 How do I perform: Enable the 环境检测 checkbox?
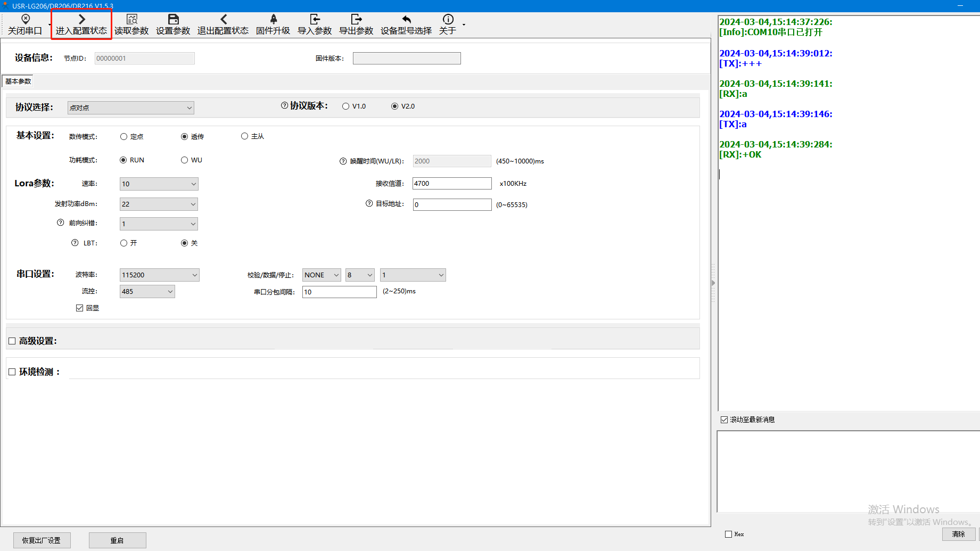12,372
